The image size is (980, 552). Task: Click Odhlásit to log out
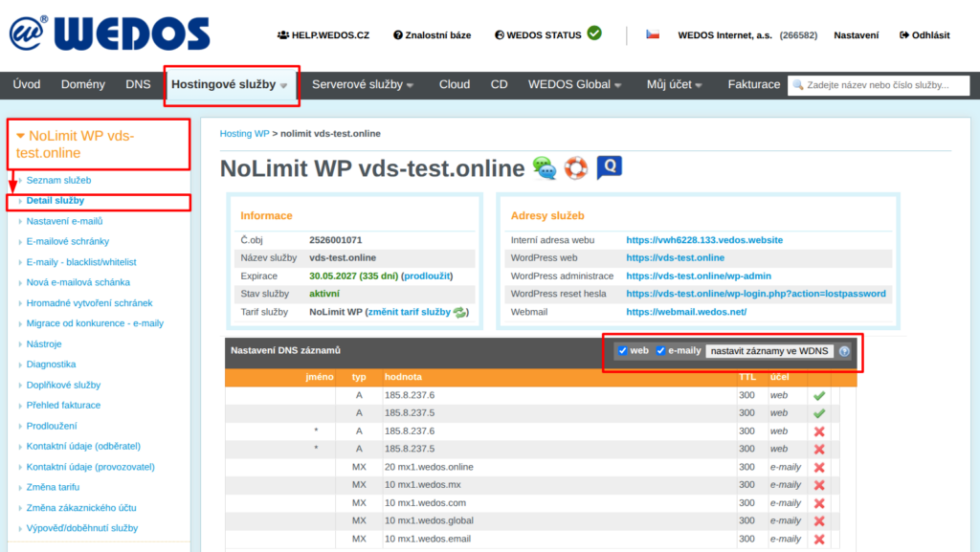pos(924,35)
